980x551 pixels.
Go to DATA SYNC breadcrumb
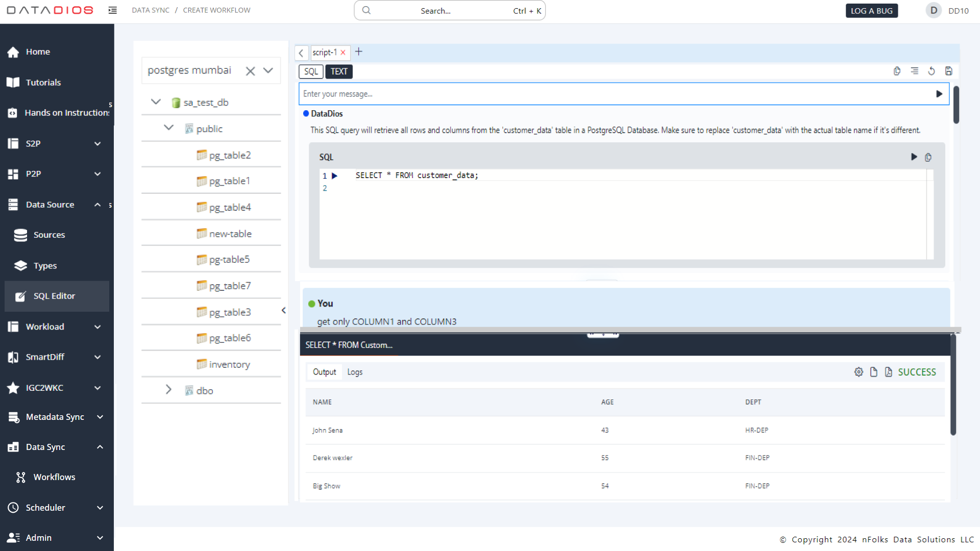tap(151, 10)
